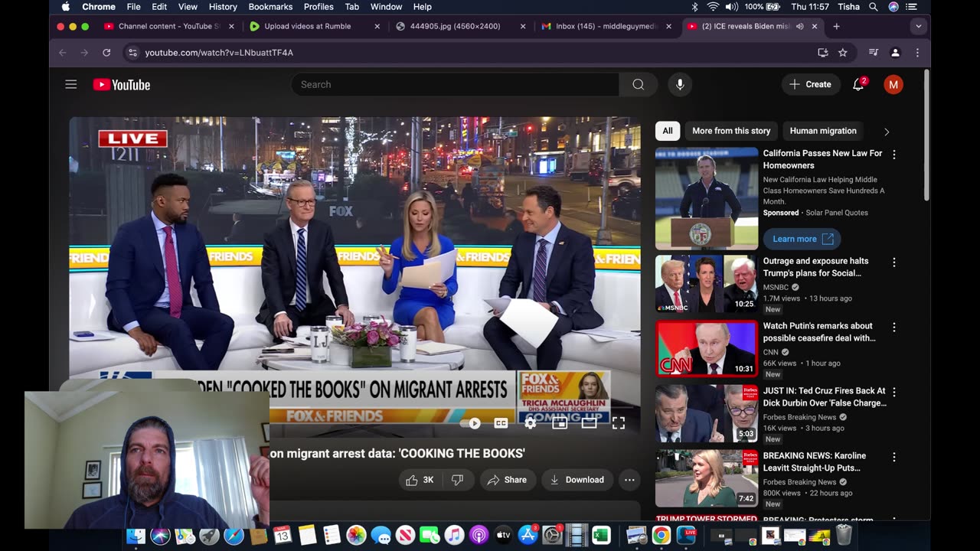Image resolution: width=980 pixels, height=551 pixels.
Task: Open the CNN Putin remarks thumbnail
Action: tap(707, 349)
